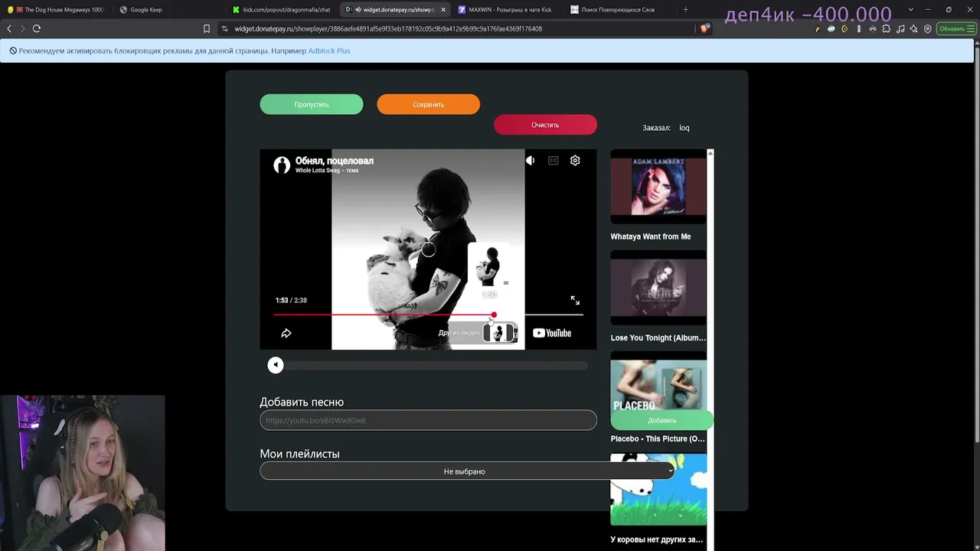This screenshot has width=980, height=551.
Task: Click the orange 'Сохранить' button
Action: (429, 104)
